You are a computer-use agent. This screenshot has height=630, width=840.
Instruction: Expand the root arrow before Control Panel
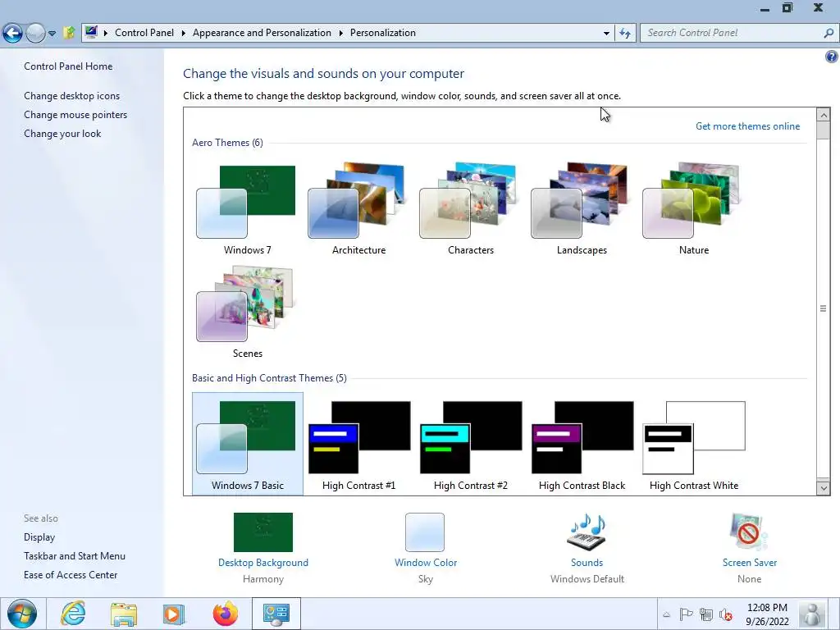tap(106, 33)
